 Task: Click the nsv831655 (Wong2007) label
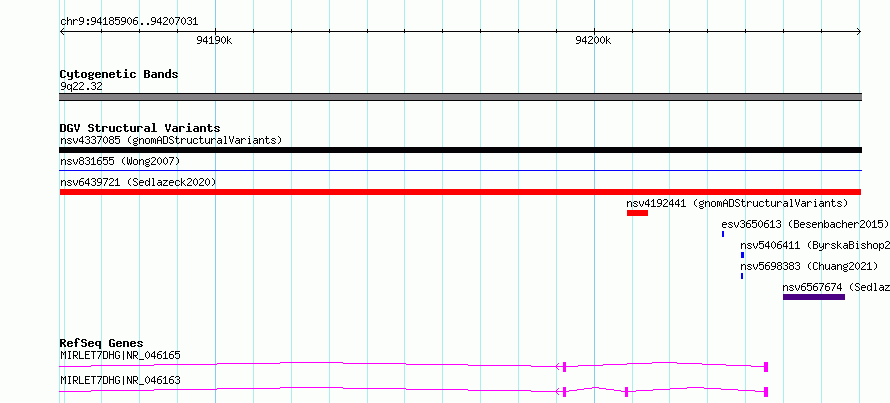(x=120, y=162)
